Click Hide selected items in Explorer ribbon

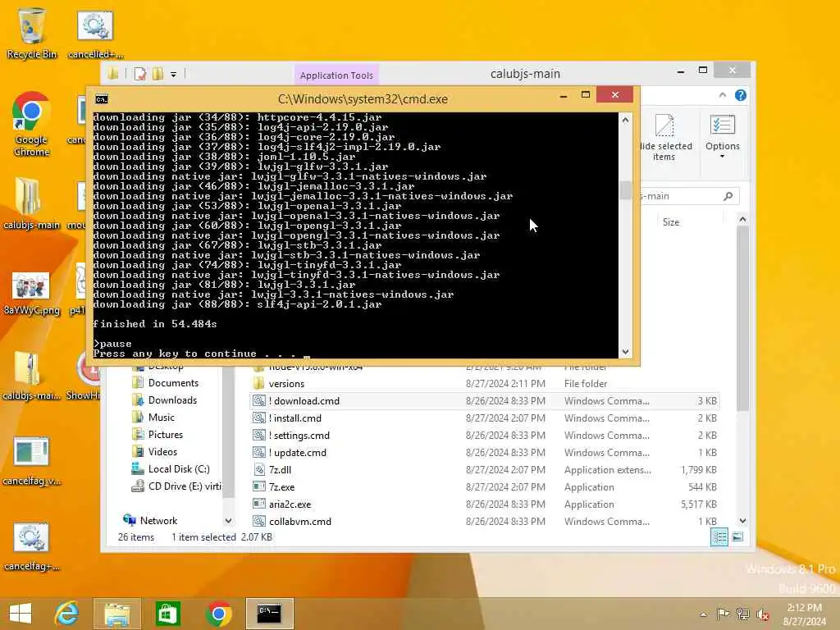664,138
